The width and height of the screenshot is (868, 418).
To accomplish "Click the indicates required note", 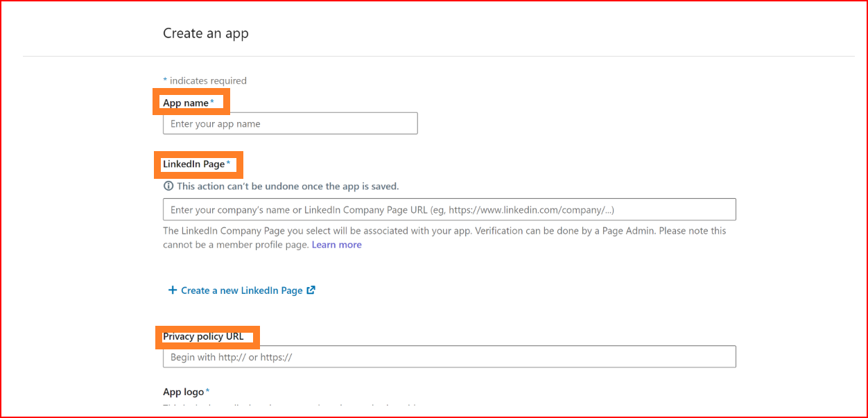I will (205, 80).
